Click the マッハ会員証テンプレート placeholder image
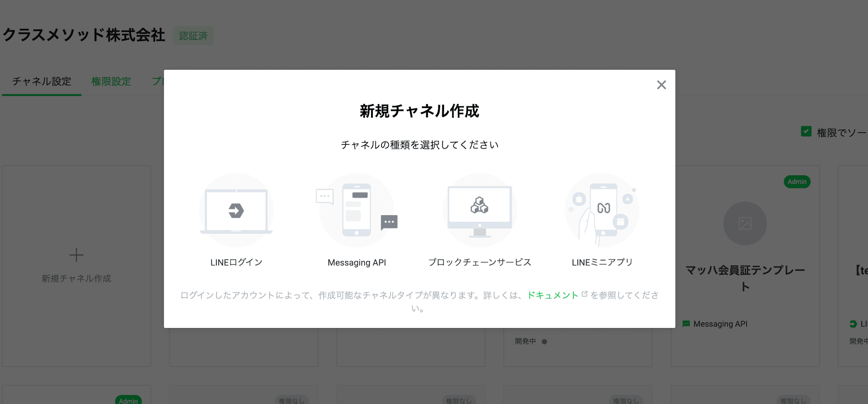 (745, 223)
